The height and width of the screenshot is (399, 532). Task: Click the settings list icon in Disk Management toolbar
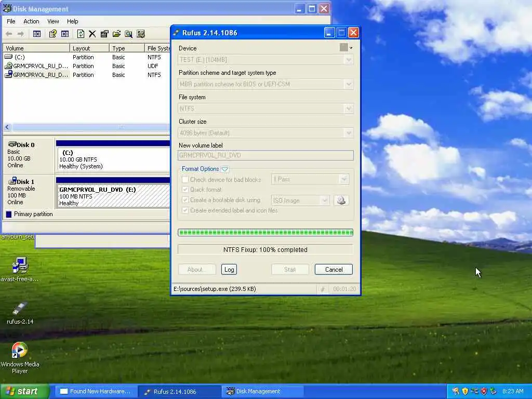pos(140,34)
